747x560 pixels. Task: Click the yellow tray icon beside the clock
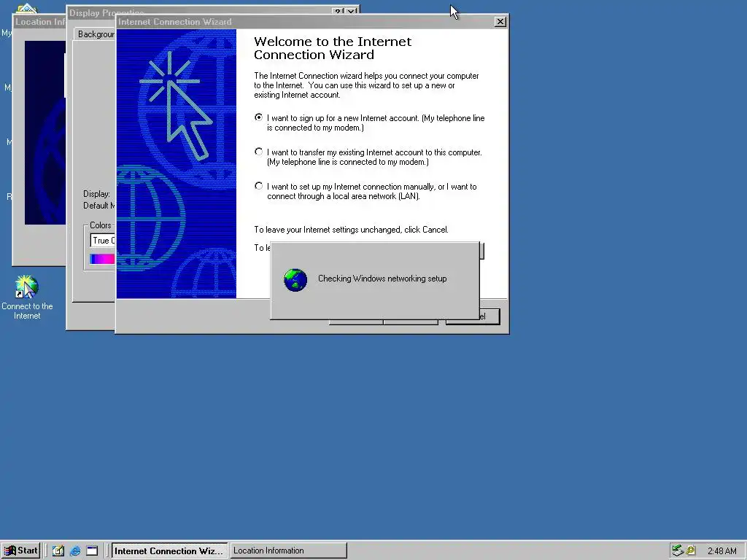pyautogui.click(x=691, y=551)
